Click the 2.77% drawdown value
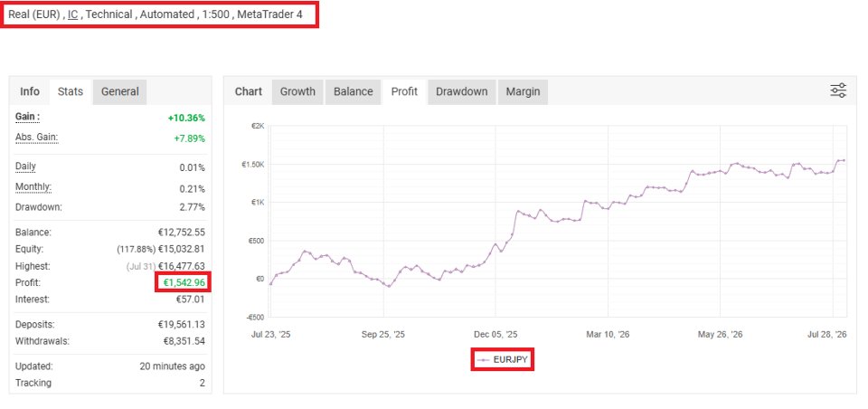868x409 pixels. pos(192,207)
